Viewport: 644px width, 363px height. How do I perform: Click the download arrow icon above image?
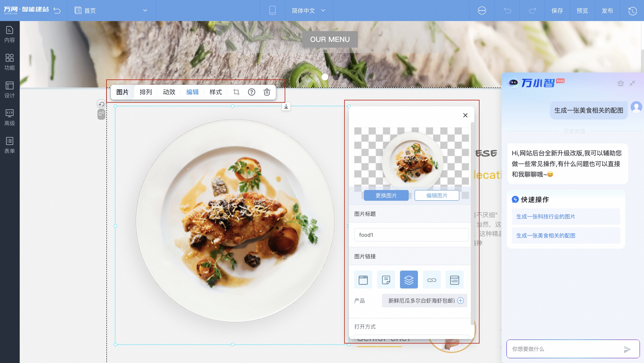pyautogui.click(x=286, y=107)
